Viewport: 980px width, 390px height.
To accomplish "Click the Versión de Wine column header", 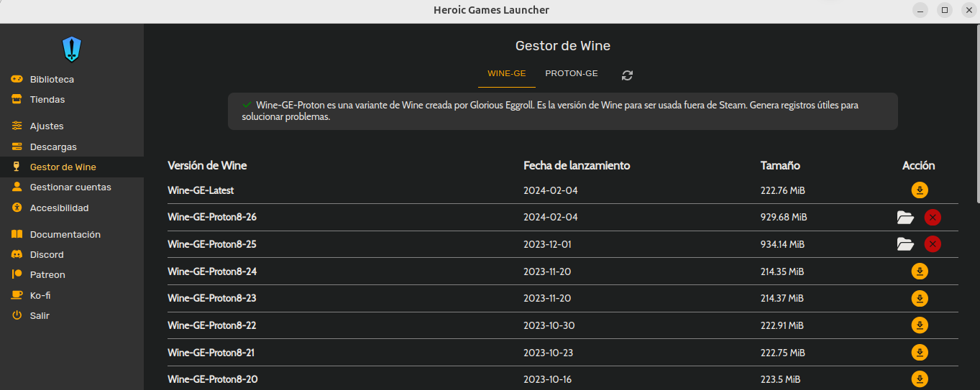I will click(207, 165).
